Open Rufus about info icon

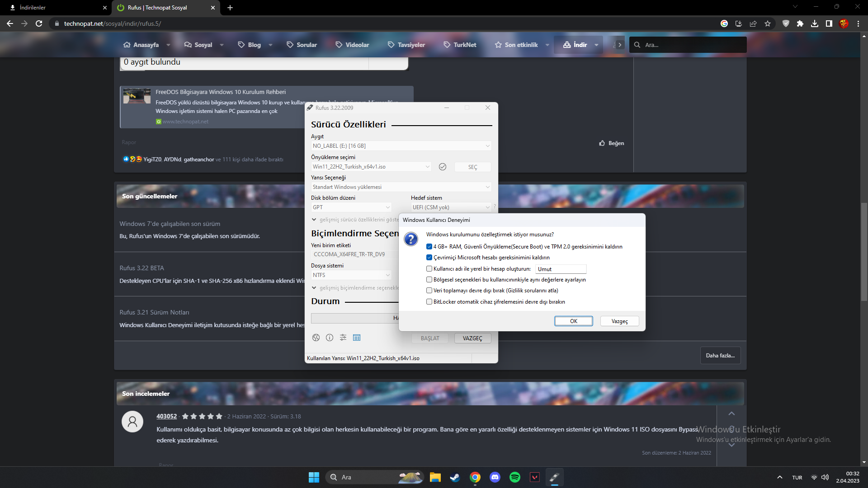[x=330, y=338]
